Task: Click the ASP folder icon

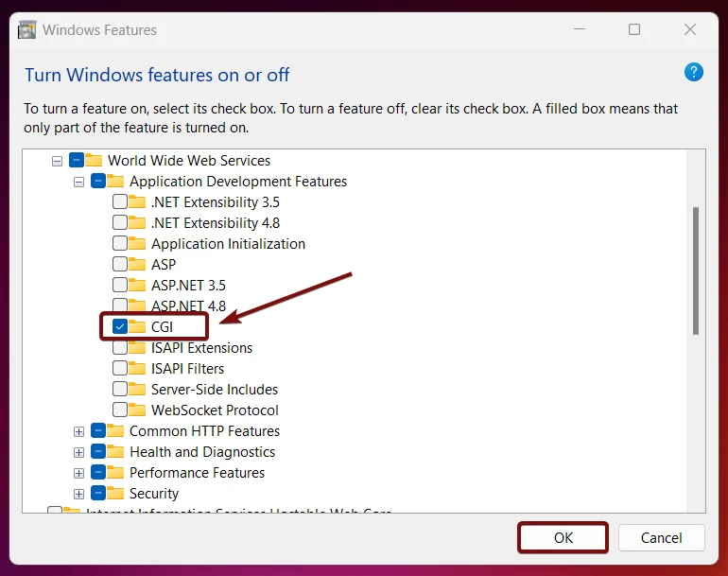Action: pos(137,264)
